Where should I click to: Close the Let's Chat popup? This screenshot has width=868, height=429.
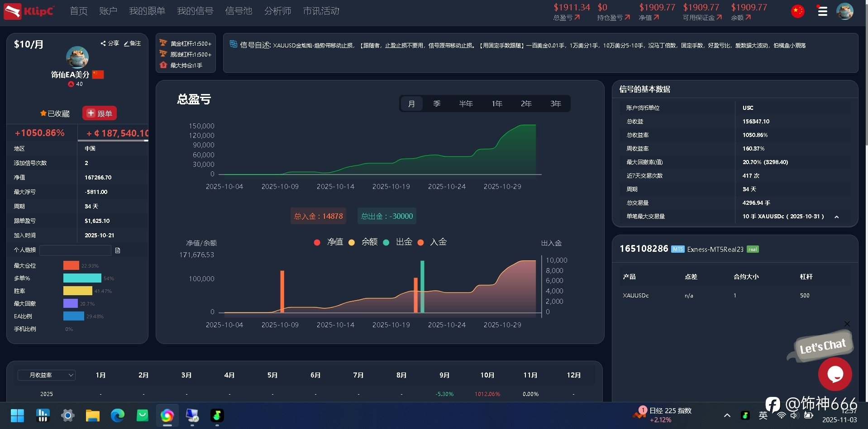coord(847,324)
